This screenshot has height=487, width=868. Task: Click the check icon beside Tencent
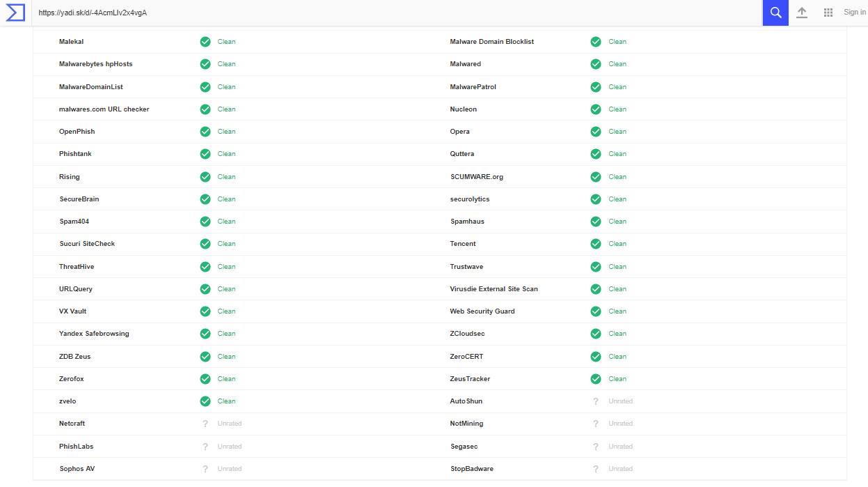click(596, 244)
